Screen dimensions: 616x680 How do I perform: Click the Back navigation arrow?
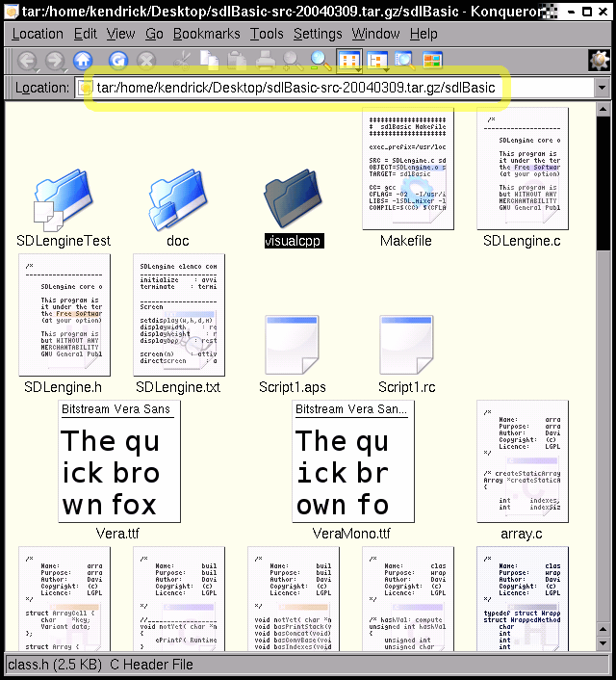(26, 61)
